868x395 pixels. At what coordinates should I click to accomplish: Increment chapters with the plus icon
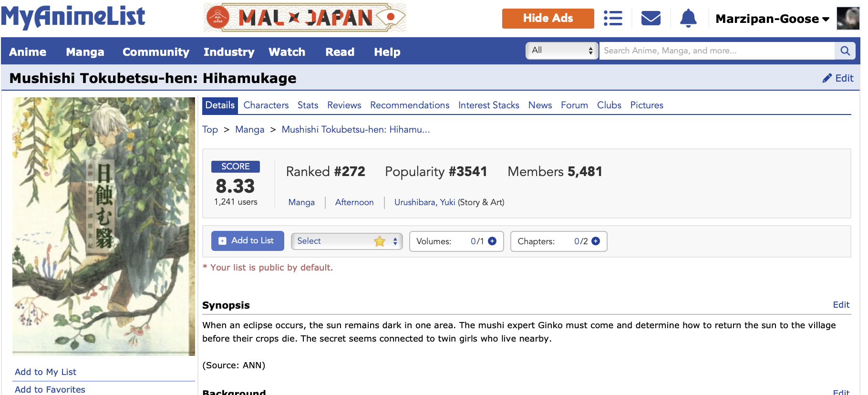(x=596, y=241)
